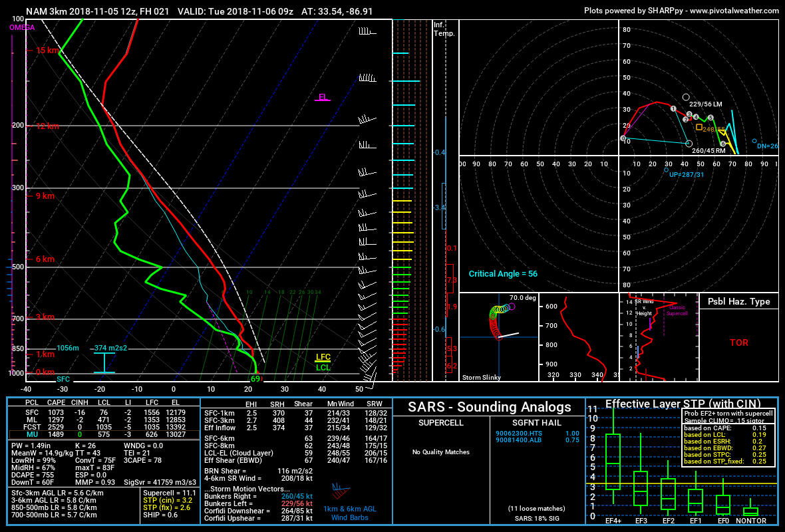Click the NONTOR green box plot
Screen dimensions: 785x532
click(751, 511)
